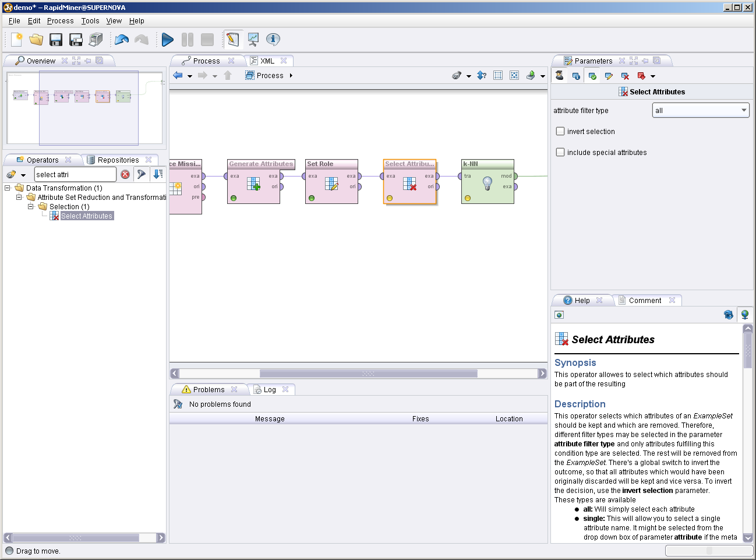The width and height of the screenshot is (756, 560).
Task: Toggle the execution order icon
Action: click(482, 75)
